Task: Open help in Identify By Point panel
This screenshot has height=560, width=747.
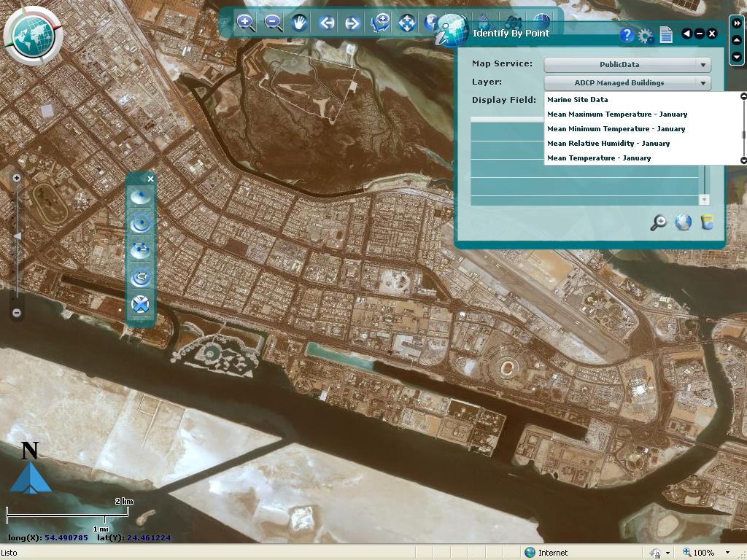Action: 626,34
